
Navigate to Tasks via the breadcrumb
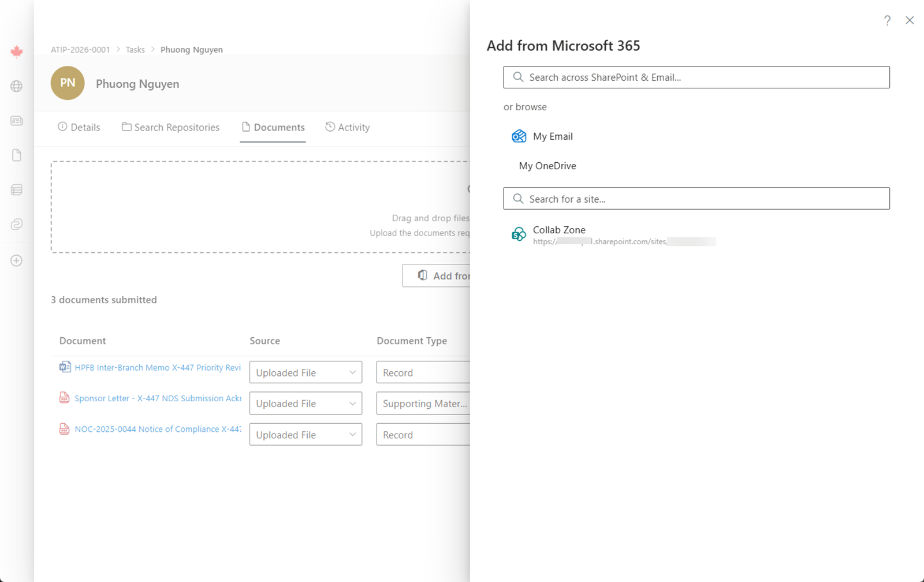tap(135, 50)
